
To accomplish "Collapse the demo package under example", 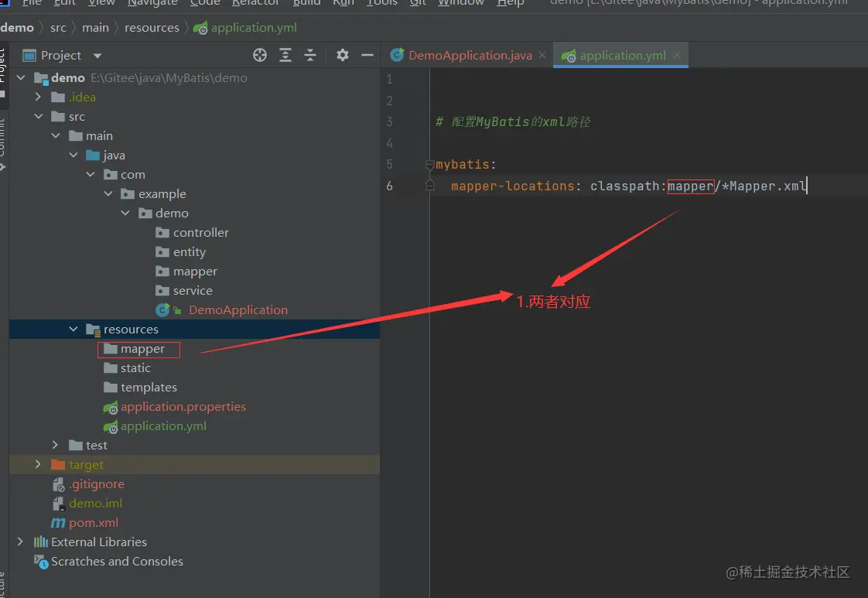I will click(125, 214).
